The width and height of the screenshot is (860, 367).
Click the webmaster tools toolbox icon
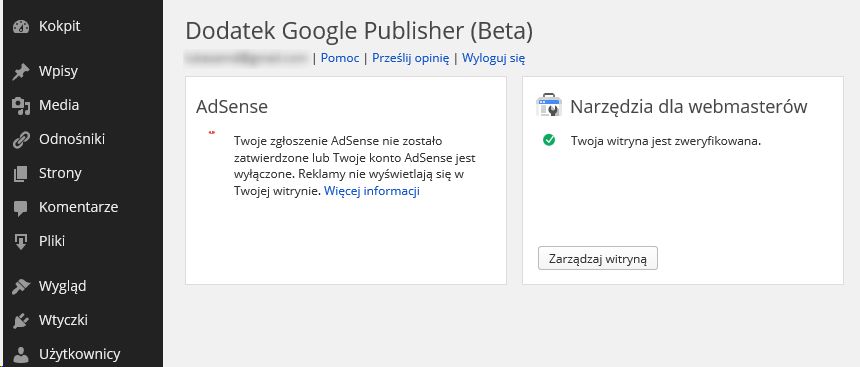click(x=548, y=105)
